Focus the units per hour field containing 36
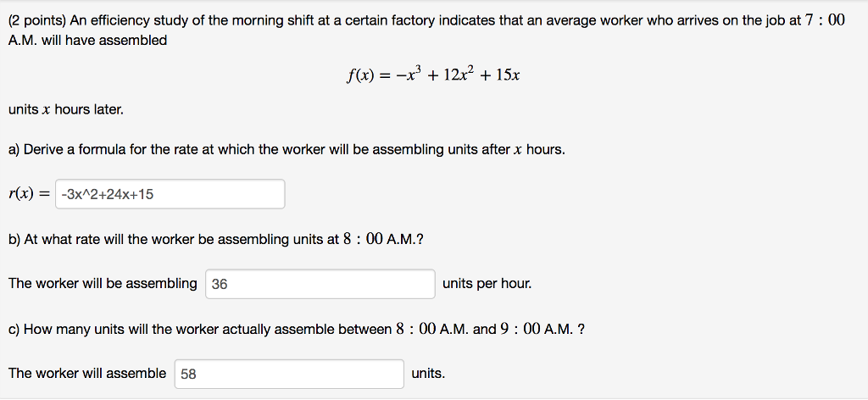 pos(320,284)
